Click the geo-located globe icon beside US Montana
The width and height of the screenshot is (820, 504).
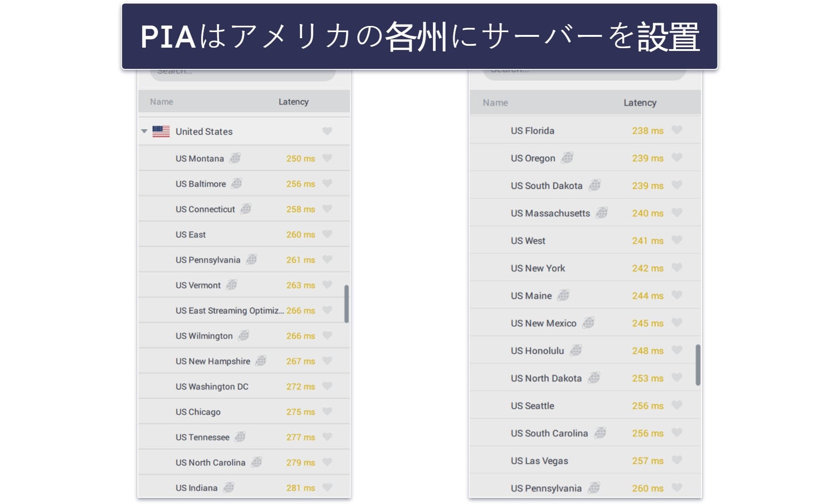click(235, 158)
